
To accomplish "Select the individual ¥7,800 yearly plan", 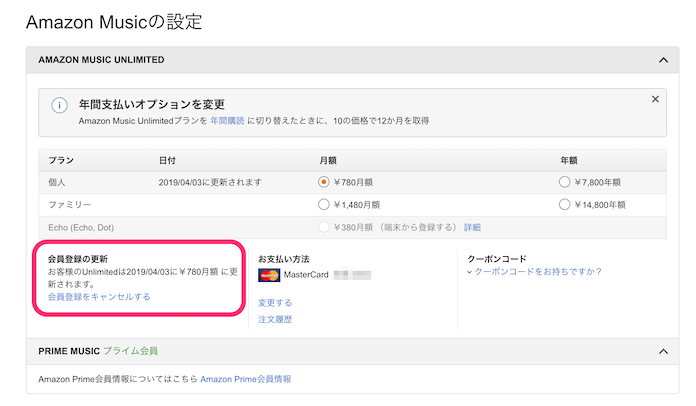I will (564, 182).
